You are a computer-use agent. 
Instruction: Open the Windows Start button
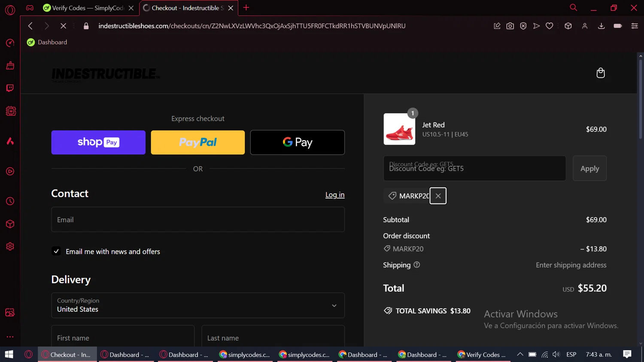pos(9,354)
